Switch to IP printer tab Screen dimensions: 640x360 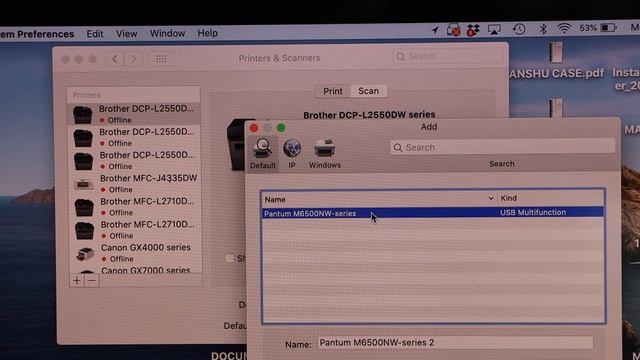292,154
